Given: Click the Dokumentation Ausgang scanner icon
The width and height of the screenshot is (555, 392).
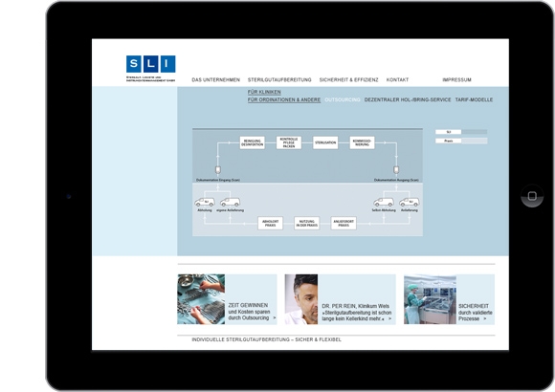Looking at the screenshot, I should tap(396, 170).
